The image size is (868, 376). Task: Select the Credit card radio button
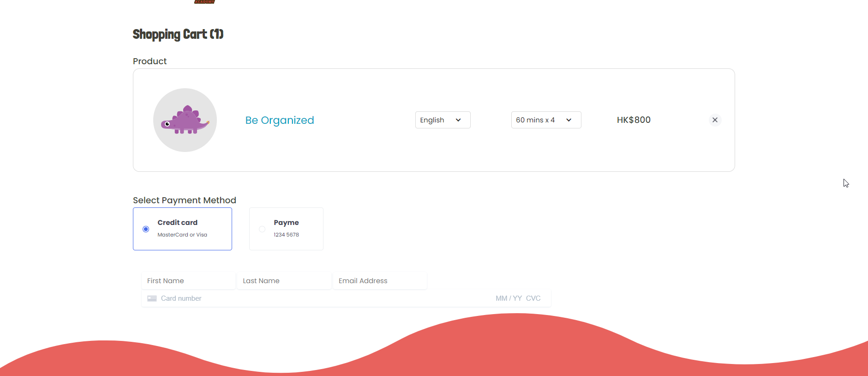tap(146, 229)
